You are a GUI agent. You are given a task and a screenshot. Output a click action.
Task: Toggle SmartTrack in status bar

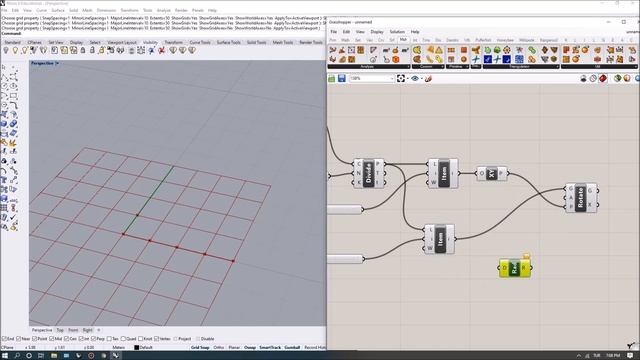pos(270,347)
